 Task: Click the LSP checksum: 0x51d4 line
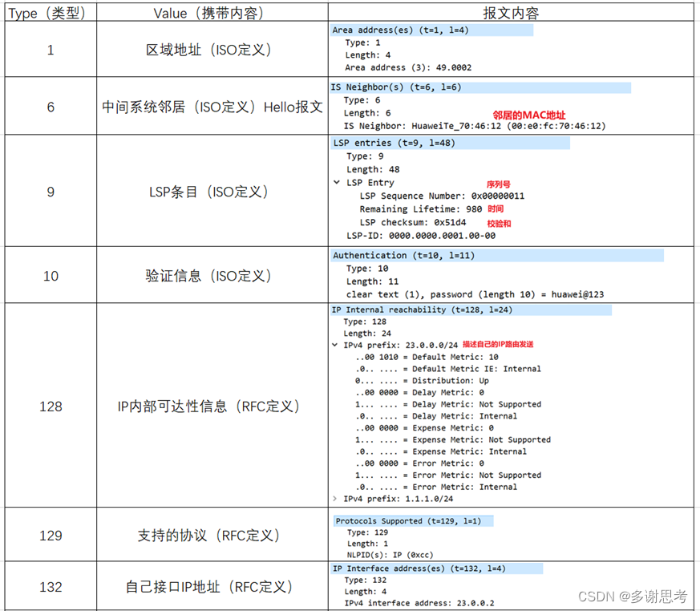point(412,222)
